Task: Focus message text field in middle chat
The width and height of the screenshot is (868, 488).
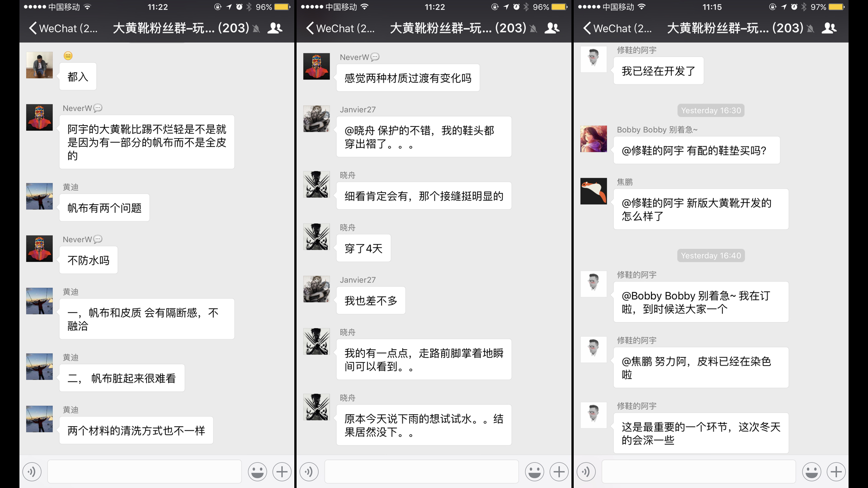Action: 421,472
